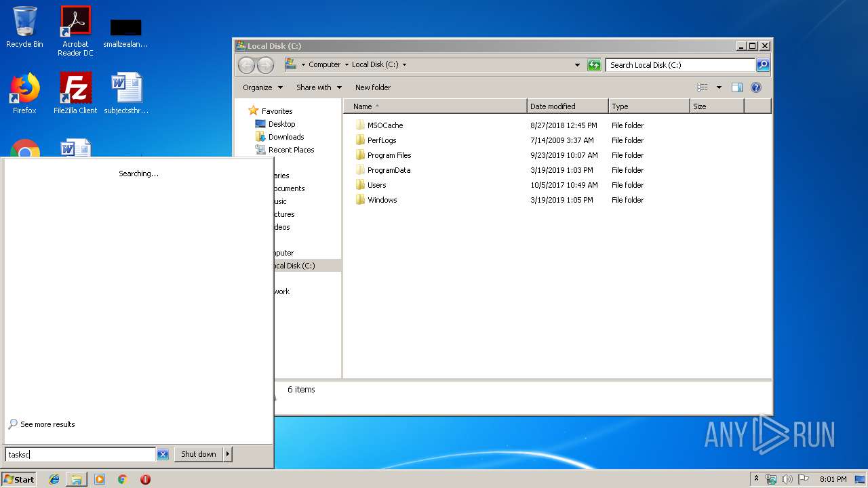Click the Shut down button
Screen dimensions: 868x488
[x=199, y=454]
